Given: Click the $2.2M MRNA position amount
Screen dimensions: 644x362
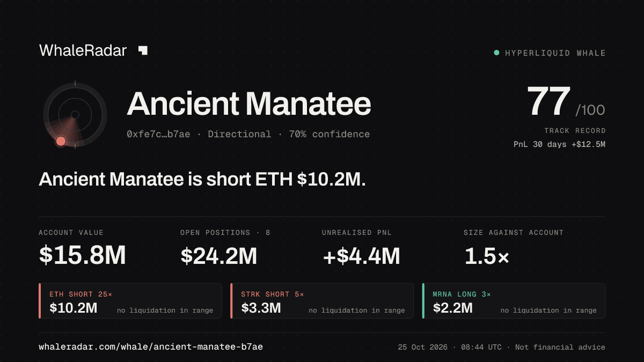Looking at the screenshot, I should click(x=453, y=308).
